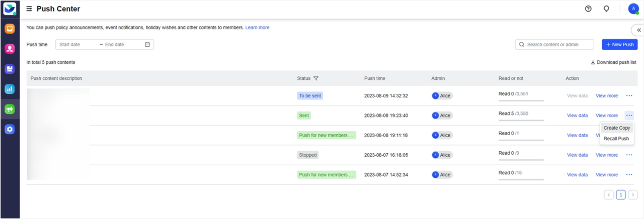644x219 pixels.
Task: Open the hamburger menu beside Push Center
Action: 29,9
